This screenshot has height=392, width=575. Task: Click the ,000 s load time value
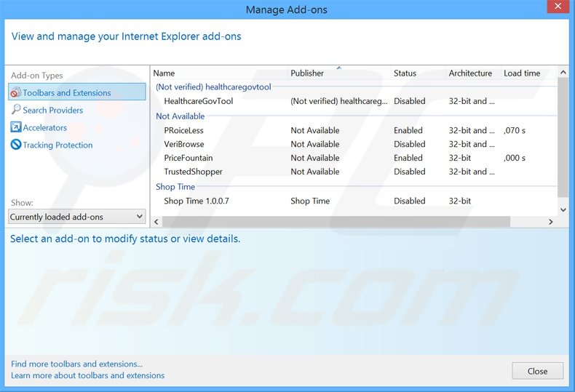point(515,158)
